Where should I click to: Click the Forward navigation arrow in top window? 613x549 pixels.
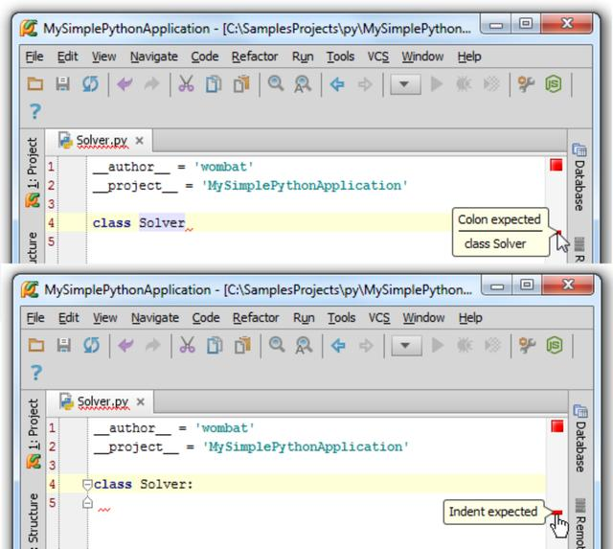365,84
